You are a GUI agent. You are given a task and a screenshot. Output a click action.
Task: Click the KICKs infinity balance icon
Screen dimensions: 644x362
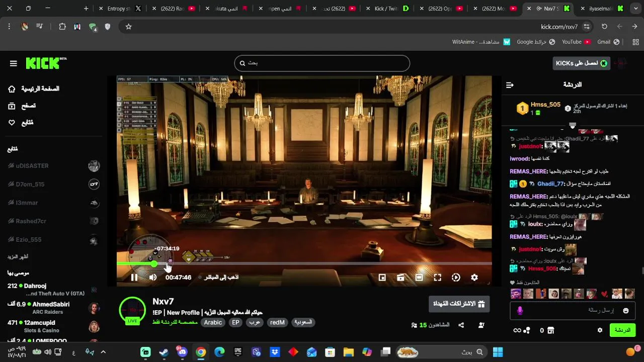521,330
